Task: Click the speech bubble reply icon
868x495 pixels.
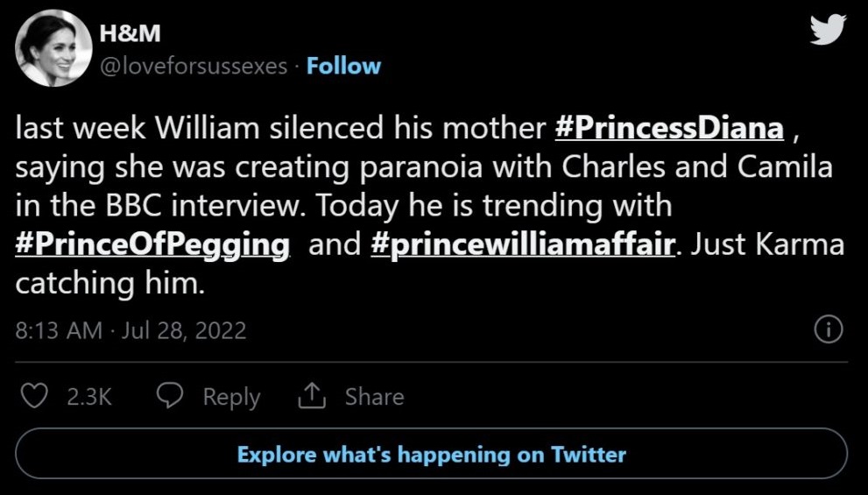Action: pyautogui.click(x=169, y=396)
